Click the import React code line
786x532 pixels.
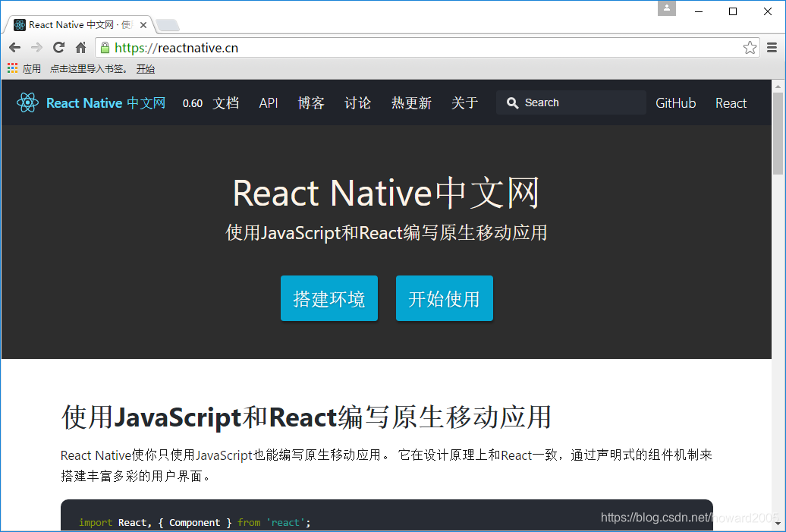[194, 522]
